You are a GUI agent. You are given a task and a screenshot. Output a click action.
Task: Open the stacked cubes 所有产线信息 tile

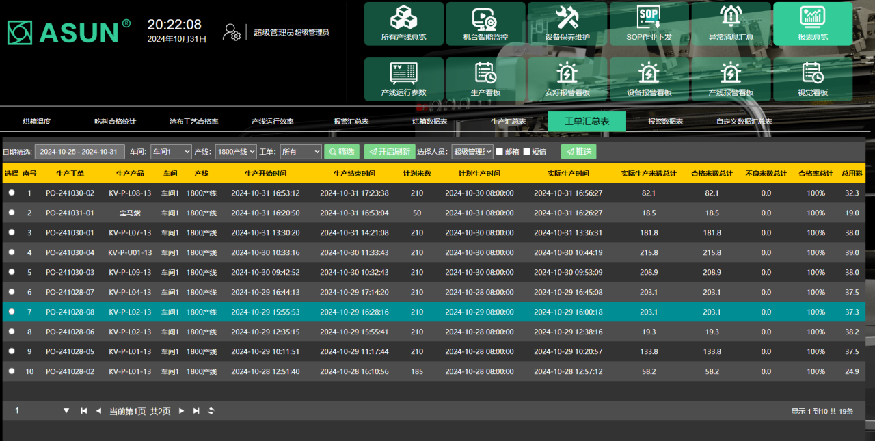coord(404,24)
